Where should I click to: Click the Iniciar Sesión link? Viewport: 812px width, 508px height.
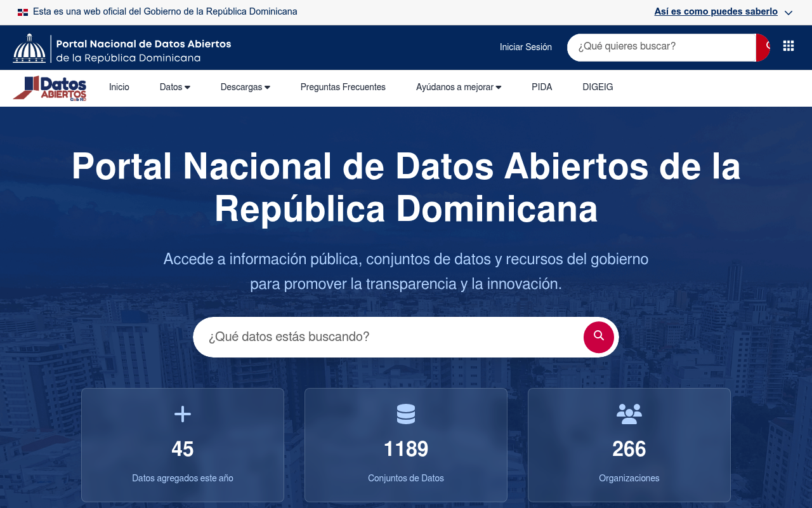point(526,47)
